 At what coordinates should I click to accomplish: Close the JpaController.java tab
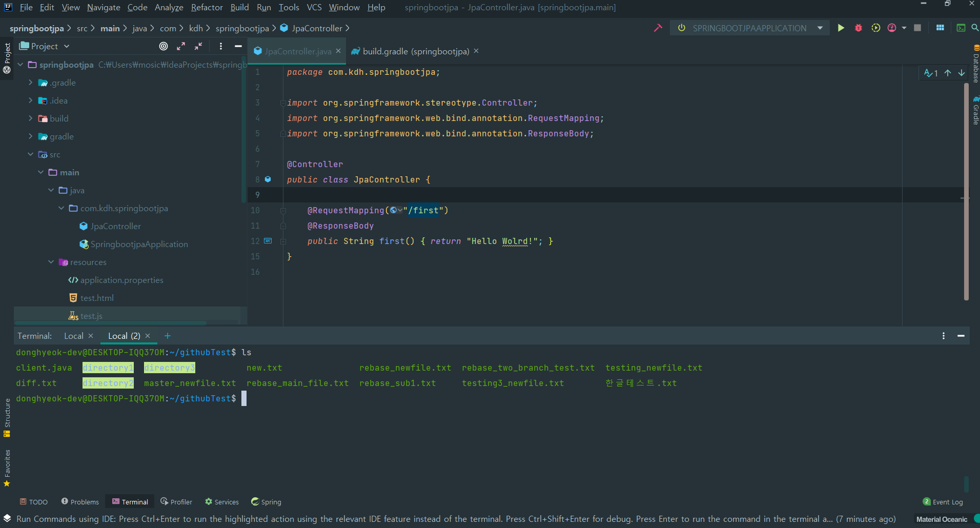coord(338,51)
